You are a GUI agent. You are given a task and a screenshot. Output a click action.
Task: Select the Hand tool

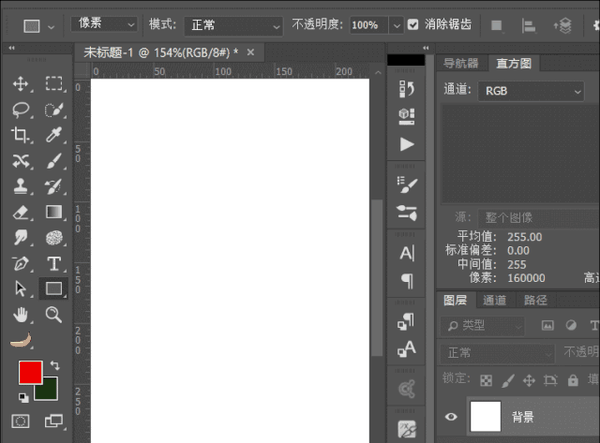21,314
